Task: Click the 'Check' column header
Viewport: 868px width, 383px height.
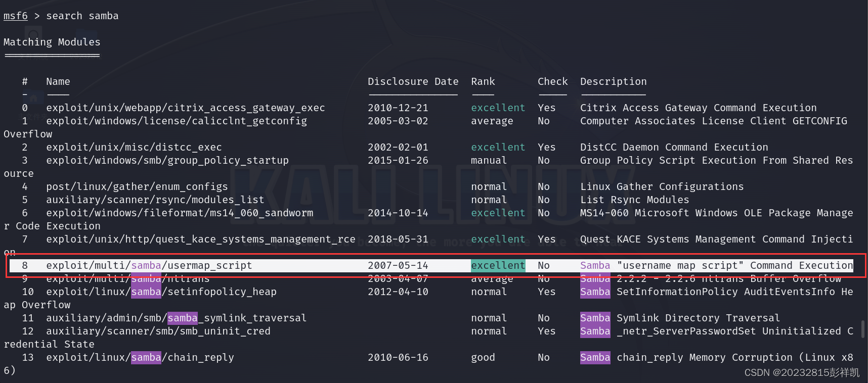Action: tap(553, 81)
